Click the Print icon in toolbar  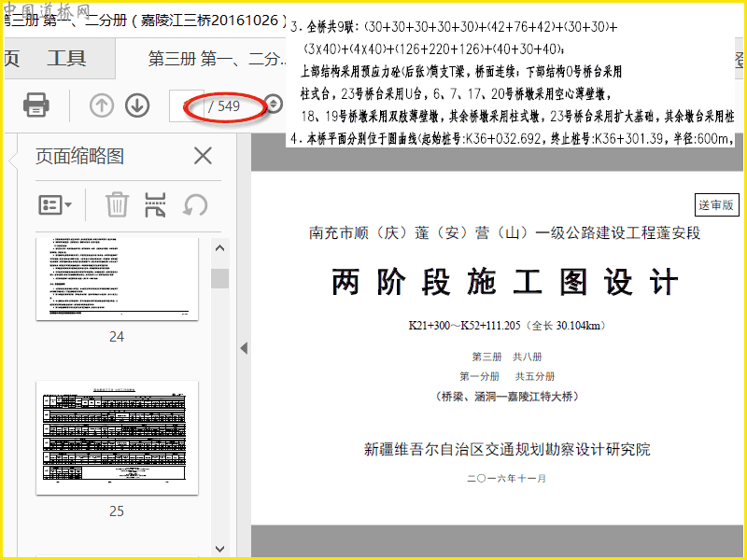point(36,105)
